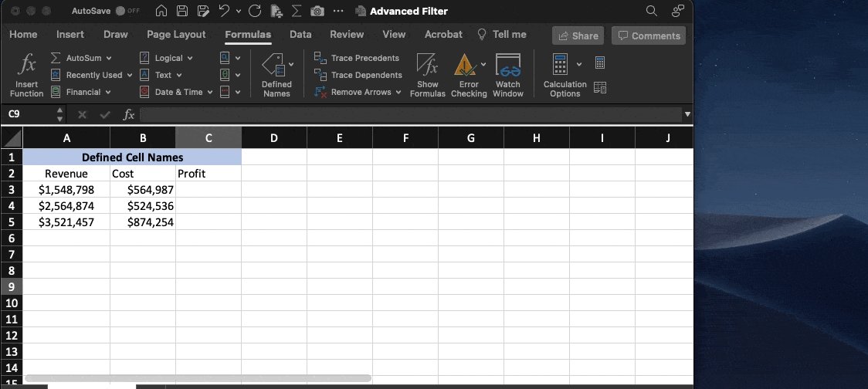Click the formula bar fx button
Viewport: 868px width, 389px height.
[x=128, y=114]
